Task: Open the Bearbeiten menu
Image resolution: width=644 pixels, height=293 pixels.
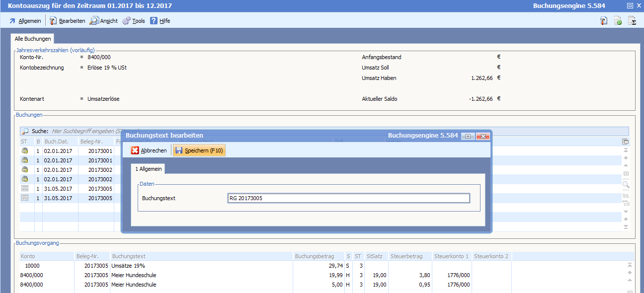Action: [68, 21]
